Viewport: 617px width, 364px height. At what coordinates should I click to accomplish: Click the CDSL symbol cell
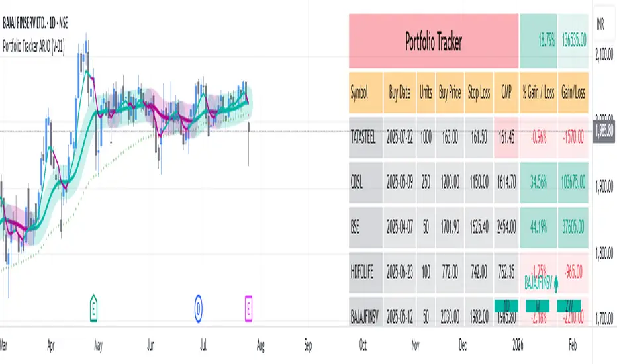click(x=365, y=182)
